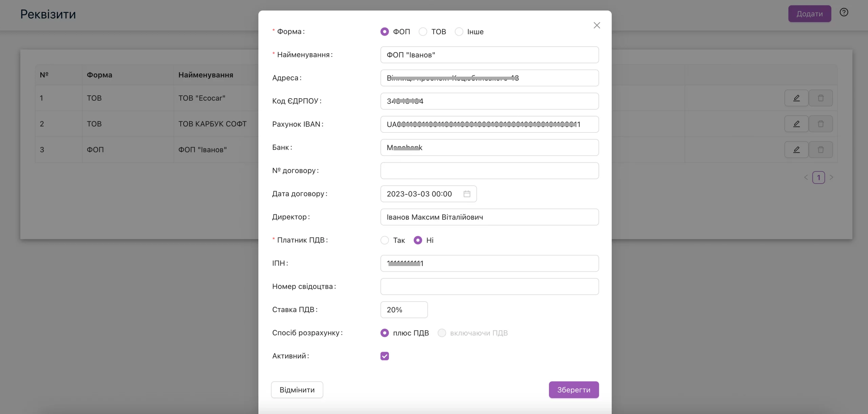868x414 pixels.
Task: Select Інше form radio button
Action: (459, 32)
